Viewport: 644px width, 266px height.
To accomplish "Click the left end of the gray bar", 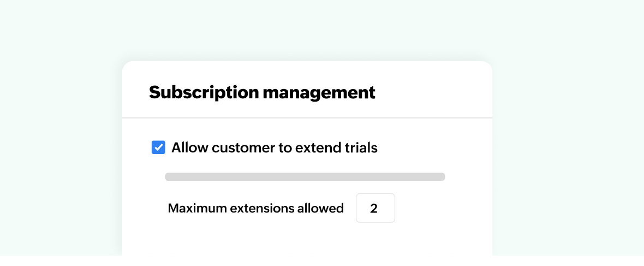I will tap(169, 176).
